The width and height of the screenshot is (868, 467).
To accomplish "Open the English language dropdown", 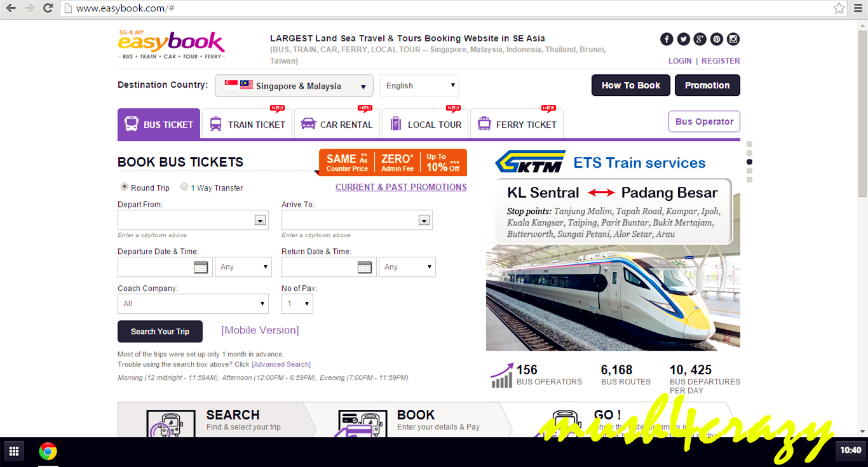I will click(x=419, y=86).
